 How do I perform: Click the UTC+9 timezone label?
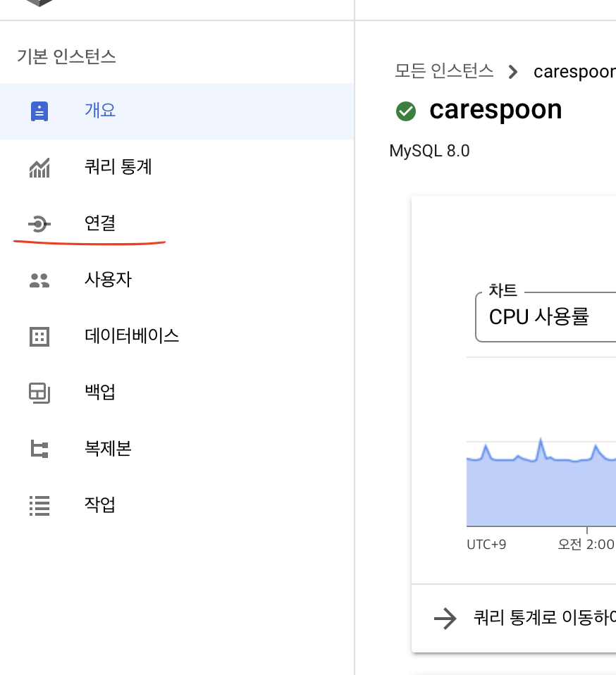pyautogui.click(x=486, y=545)
